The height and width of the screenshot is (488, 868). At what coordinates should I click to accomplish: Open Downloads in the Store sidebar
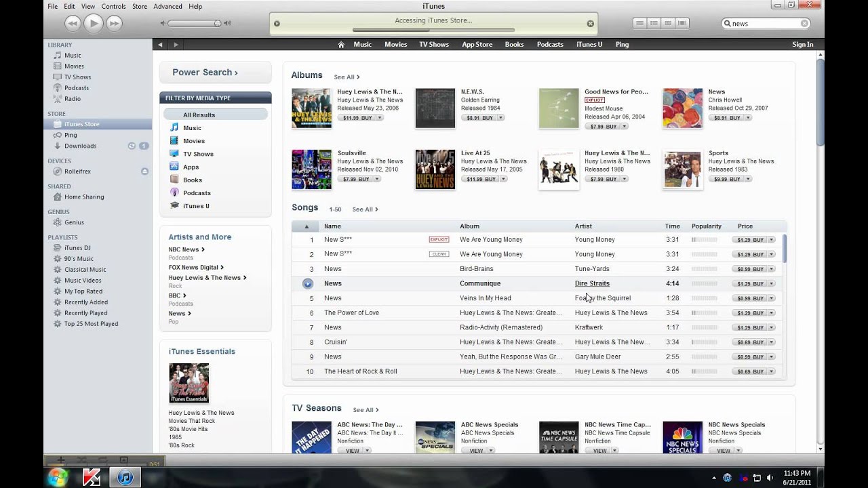point(80,146)
